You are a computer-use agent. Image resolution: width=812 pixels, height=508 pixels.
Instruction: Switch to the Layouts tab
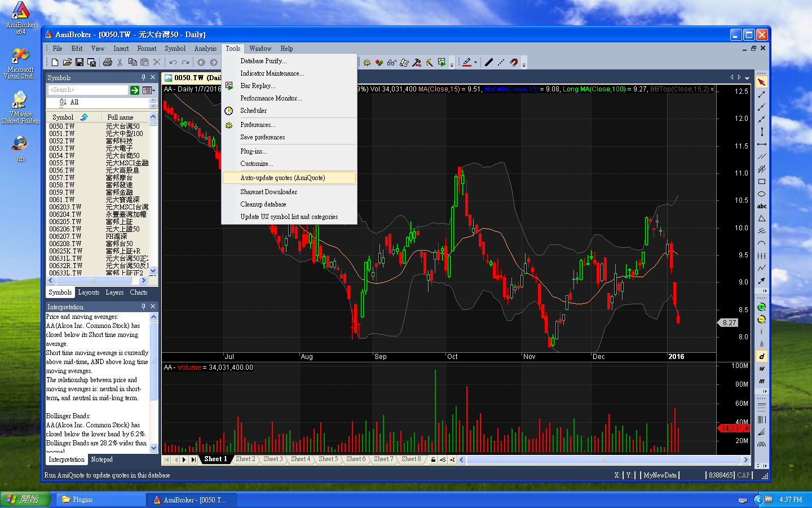[x=89, y=292]
